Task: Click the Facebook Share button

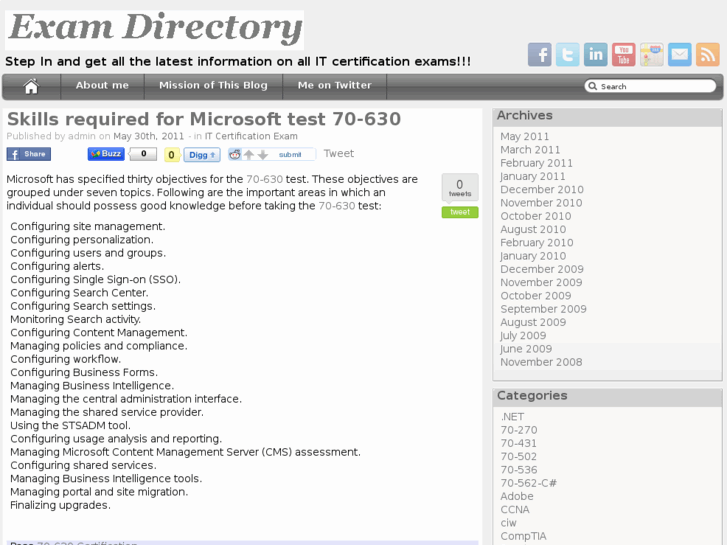Action: (29, 154)
